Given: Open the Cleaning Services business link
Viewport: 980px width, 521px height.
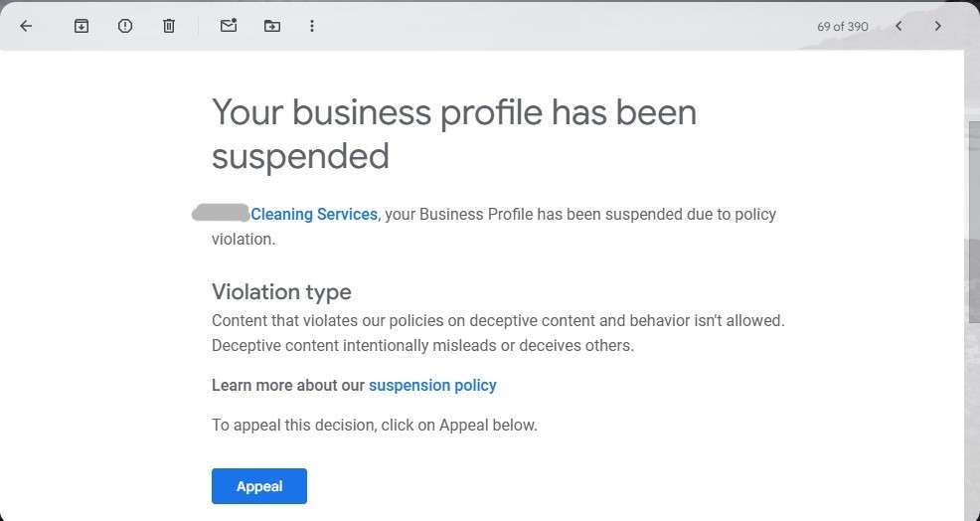Looking at the screenshot, I should click(314, 214).
